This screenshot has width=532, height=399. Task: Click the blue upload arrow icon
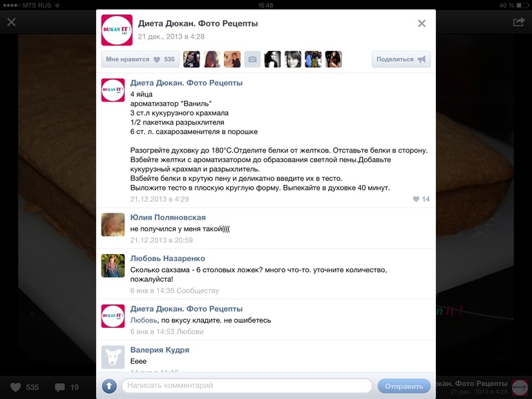109,386
